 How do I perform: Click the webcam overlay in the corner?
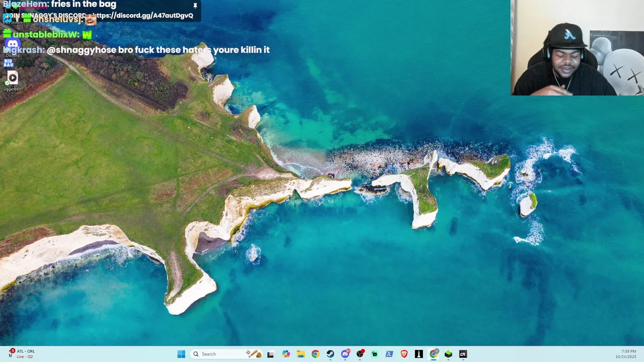pyautogui.click(x=577, y=47)
